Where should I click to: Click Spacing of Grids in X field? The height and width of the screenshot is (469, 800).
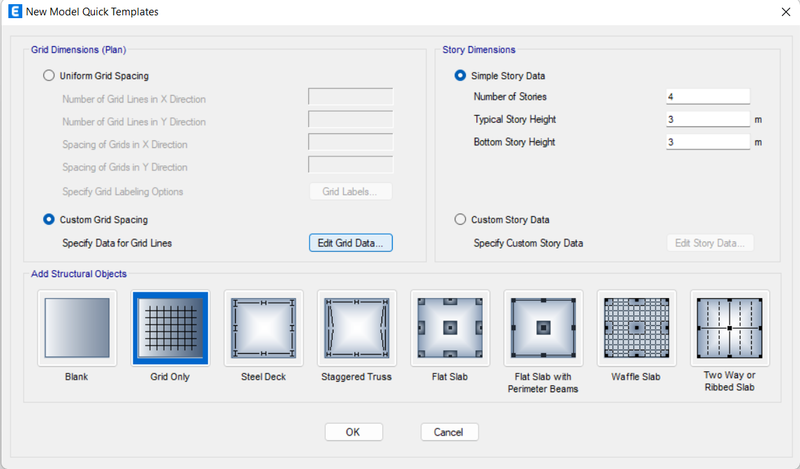351,142
